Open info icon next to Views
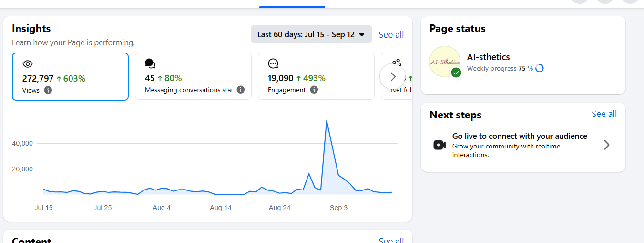644x243 pixels. pyautogui.click(x=48, y=90)
